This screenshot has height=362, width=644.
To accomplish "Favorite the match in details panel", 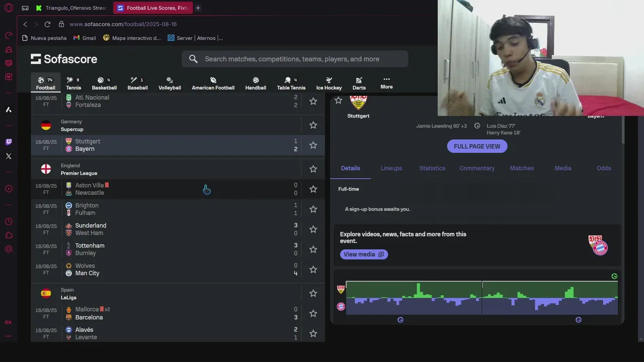I will (x=339, y=101).
